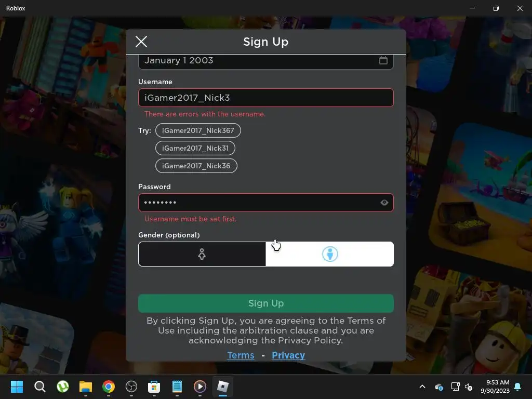The width and height of the screenshot is (532, 399).
Task: Open the Privacy link
Action: pos(288,355)
